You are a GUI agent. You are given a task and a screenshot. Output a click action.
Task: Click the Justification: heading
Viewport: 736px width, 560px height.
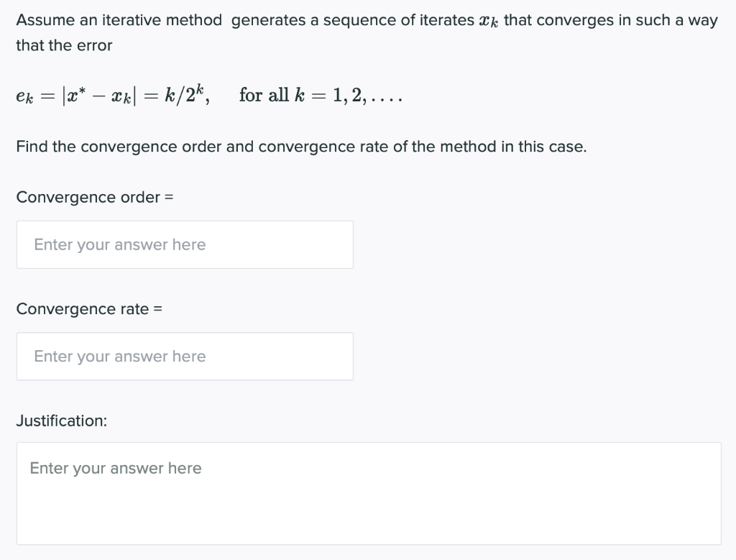pos(62,421)
